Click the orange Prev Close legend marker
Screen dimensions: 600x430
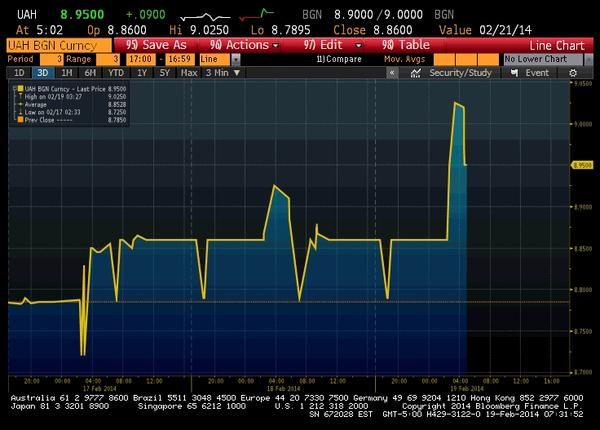[x=21, y=120]
